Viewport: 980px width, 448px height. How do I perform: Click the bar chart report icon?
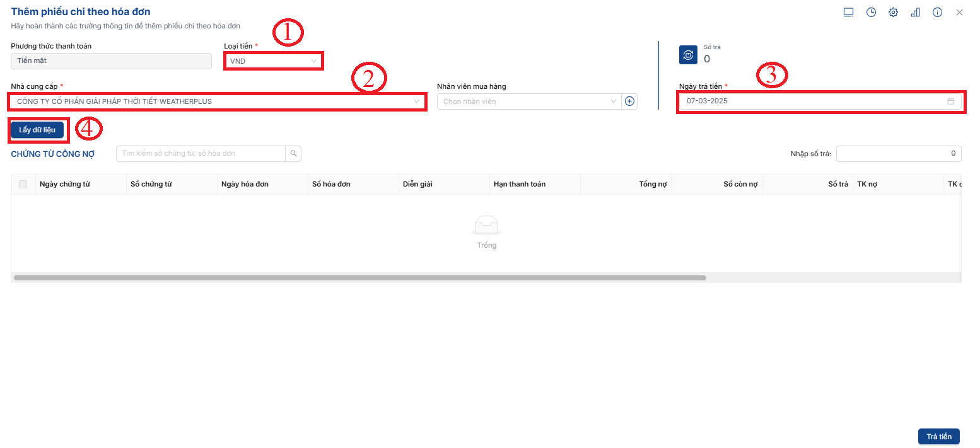(915, 13)
